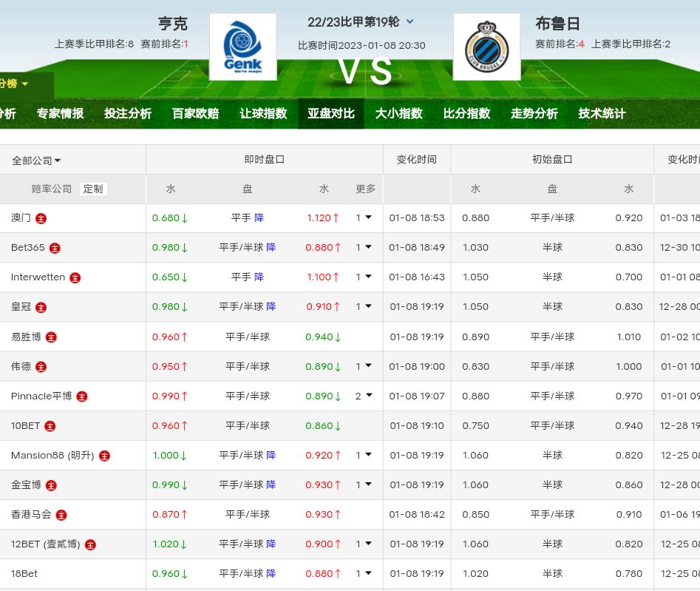Open the 大小指数 tab
Screen dimensions: 700x591
point(398,114)
